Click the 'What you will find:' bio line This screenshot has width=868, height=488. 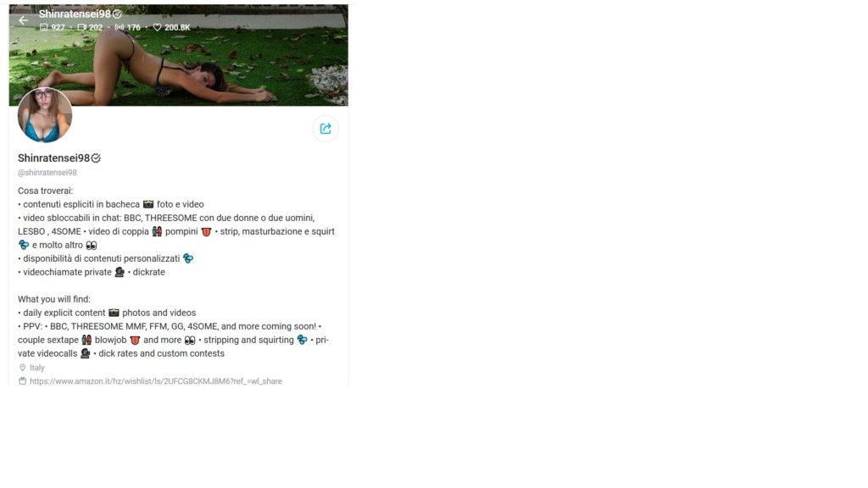point(53,299)
